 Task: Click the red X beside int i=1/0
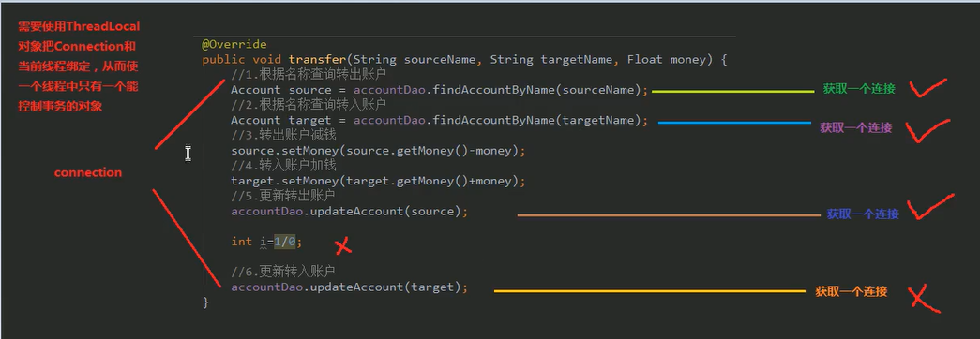[343, 246]
